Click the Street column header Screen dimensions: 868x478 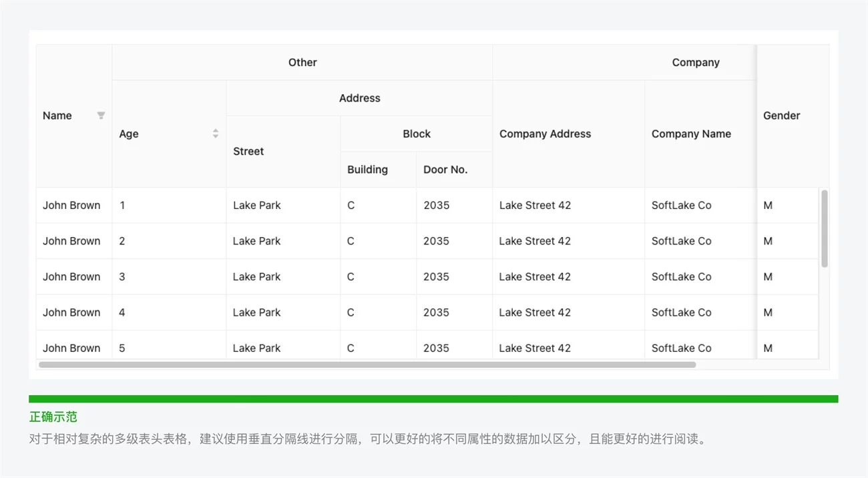pyautogui.click(x=248, y=152)
